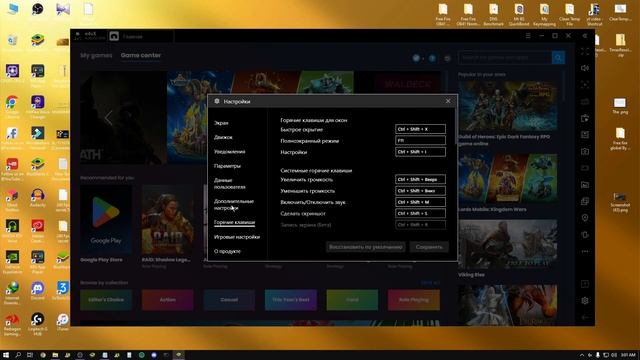Click the Windows Start button
The image size is (640, 360).
6,355
